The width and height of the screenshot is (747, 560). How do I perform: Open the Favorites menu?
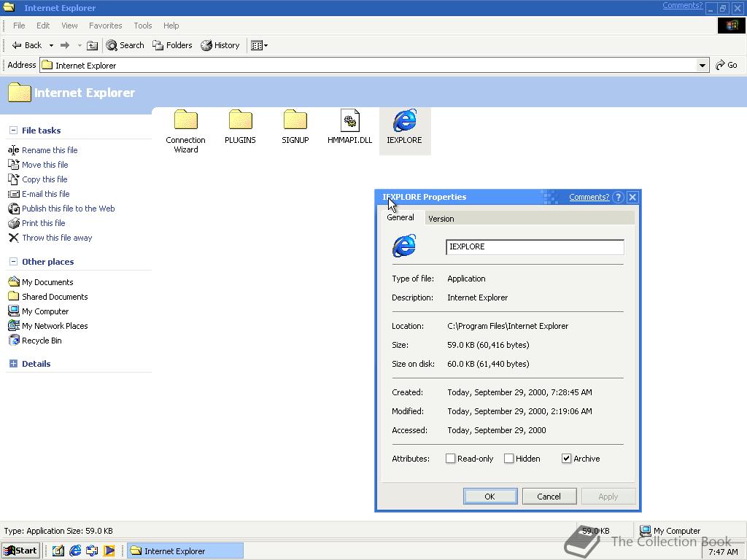pos(105,26)
